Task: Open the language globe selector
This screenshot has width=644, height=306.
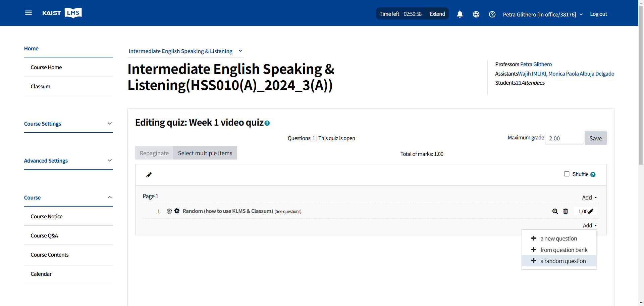Action: coord(476,14)
